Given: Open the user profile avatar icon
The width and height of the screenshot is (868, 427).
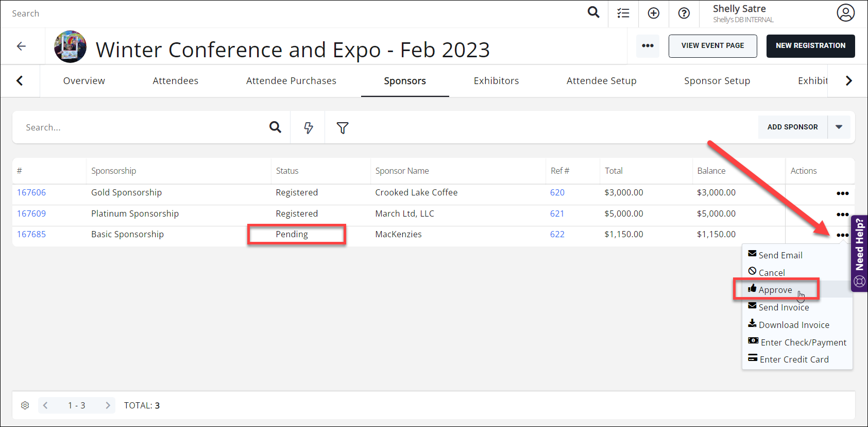Looking at the screenshot, I should click(845, 13).
